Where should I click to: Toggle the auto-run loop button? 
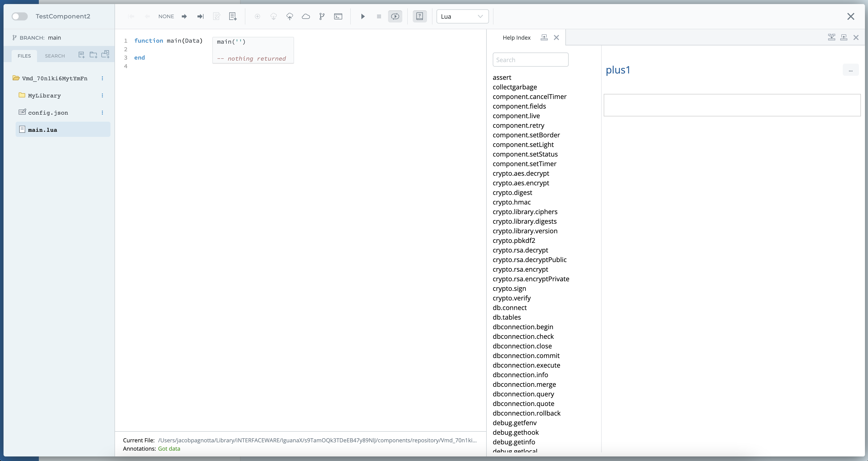click(x=395, y=16)
